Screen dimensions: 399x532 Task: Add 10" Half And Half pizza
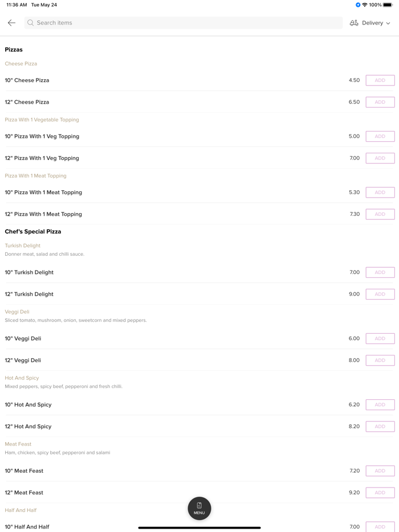coord(380,526)
